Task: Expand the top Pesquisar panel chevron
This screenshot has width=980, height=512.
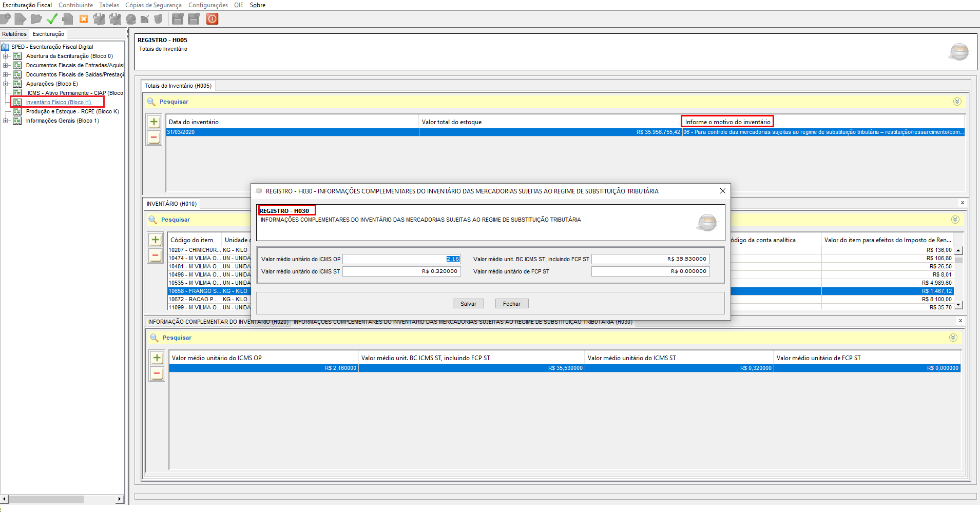Action: (957, 102)
